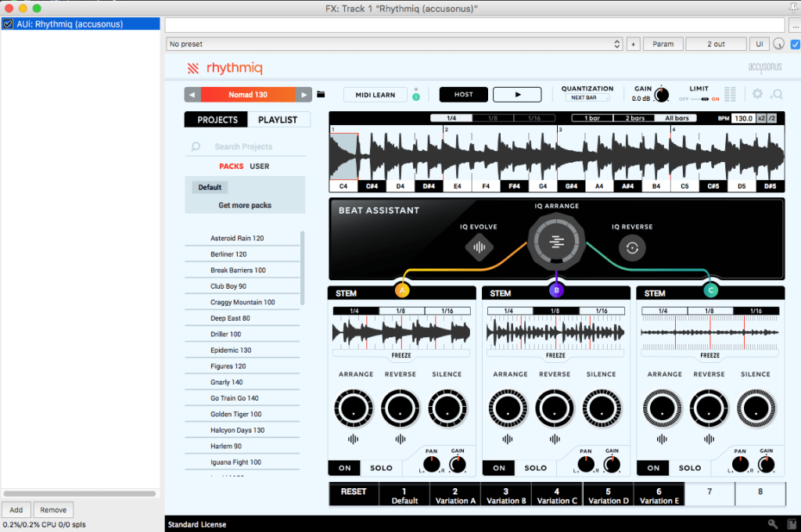
Task: Click the play button
Action: (x=517, y=95)
